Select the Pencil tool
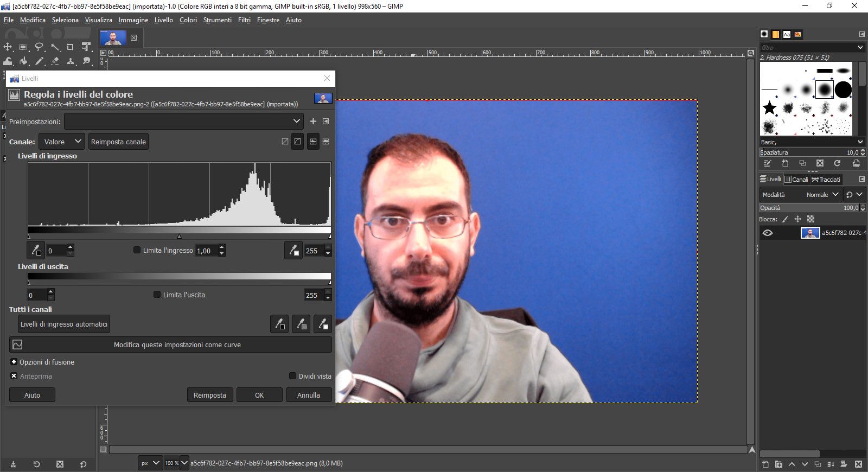868x472 pixels. click(x=39, y=61)
